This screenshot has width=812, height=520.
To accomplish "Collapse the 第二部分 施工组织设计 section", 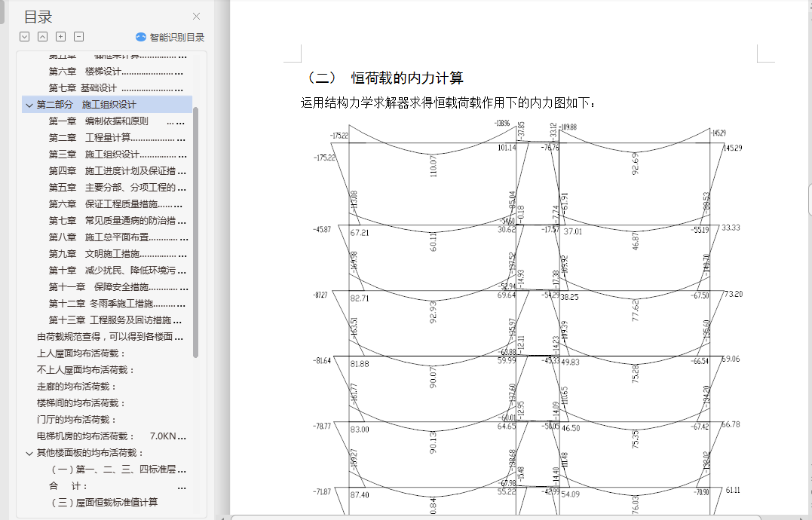I will [29, 105].
